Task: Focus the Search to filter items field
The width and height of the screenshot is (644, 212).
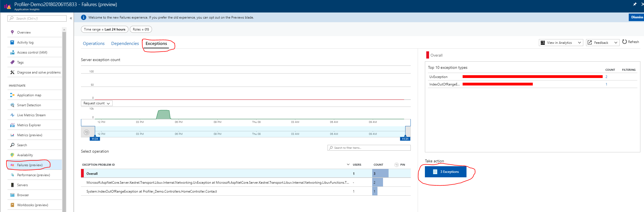Action: pyautogui.click(x=369, y=148)
